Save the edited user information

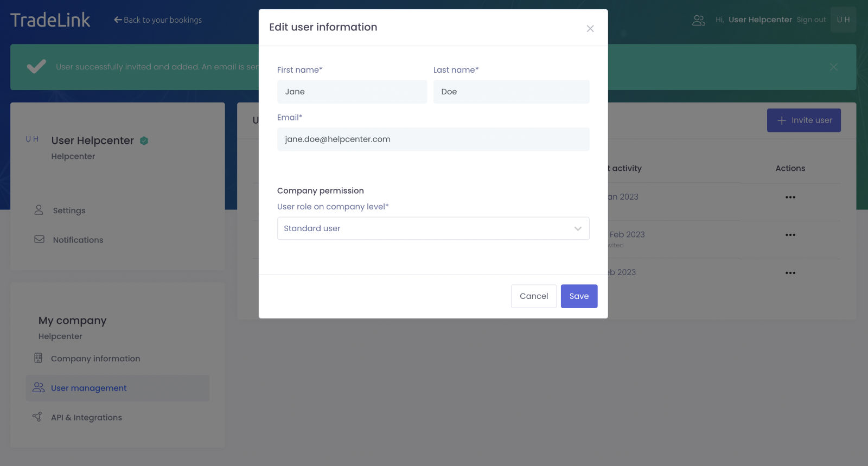[579, 296]
